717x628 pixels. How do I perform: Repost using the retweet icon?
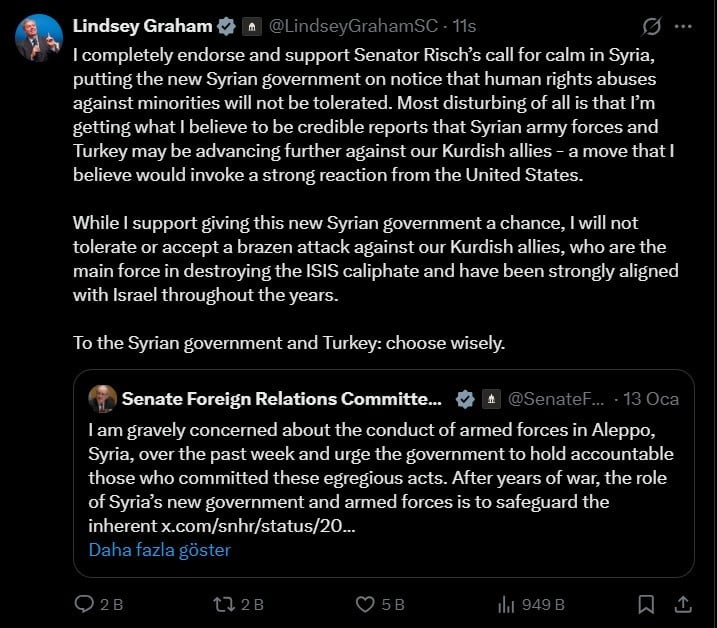[227, 604]
